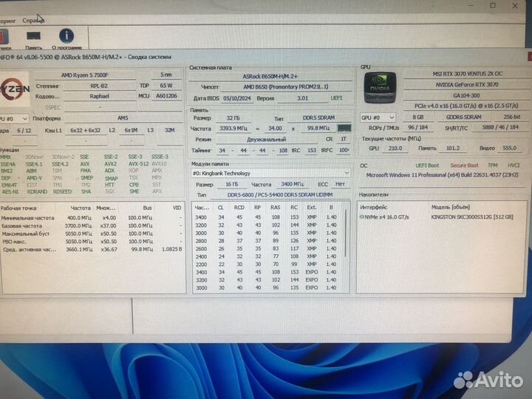Click the RCD column header

(x=239, y=208)
